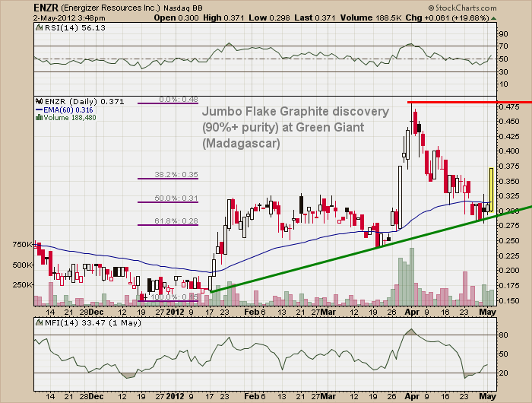Click the 750K volume axis label
The width and height of the screenshot is (532, 403).
22,244
